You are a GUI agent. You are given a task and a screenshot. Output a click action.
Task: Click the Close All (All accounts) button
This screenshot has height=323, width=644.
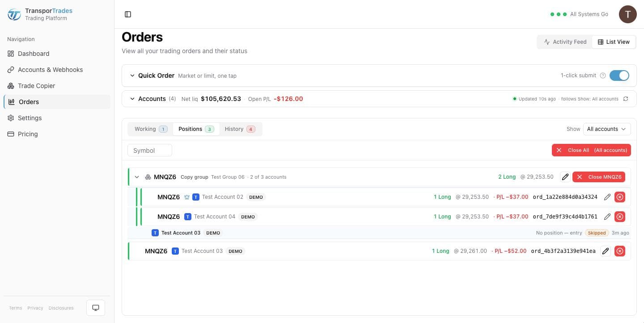coord(591,150)
